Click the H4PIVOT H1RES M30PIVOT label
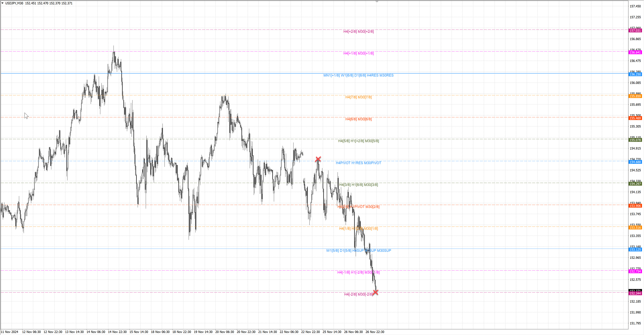Image resolution: width=644 pixels, height=335 pixels. tap(358, 163)
